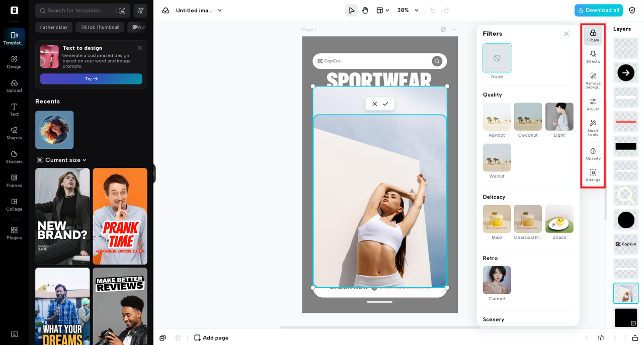Choose the NEW BRAND? template

62,216
